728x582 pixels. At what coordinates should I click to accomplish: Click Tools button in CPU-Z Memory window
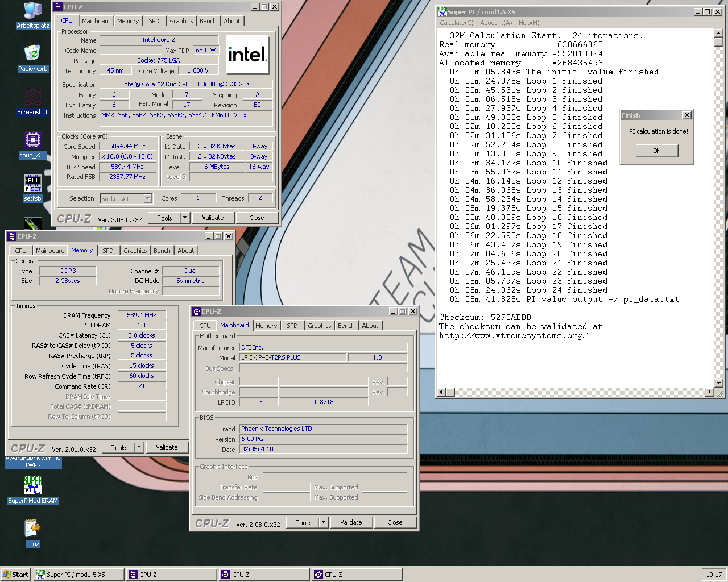[119, 447]
